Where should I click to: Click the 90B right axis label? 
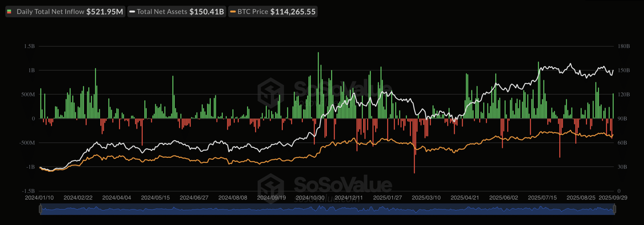pyautogui.click(x=622, y=119)
